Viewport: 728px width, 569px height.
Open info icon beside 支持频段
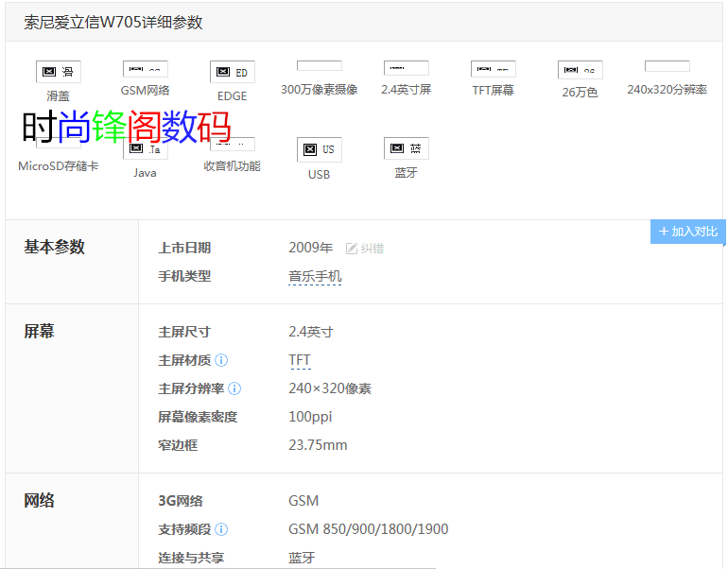pyautogui.click(x=221, y=529)
